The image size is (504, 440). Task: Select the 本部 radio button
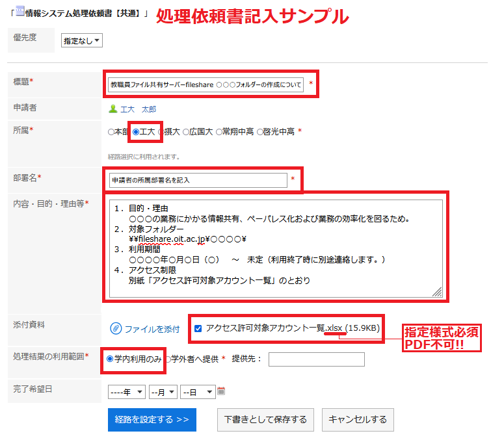(x=111, y=132)
